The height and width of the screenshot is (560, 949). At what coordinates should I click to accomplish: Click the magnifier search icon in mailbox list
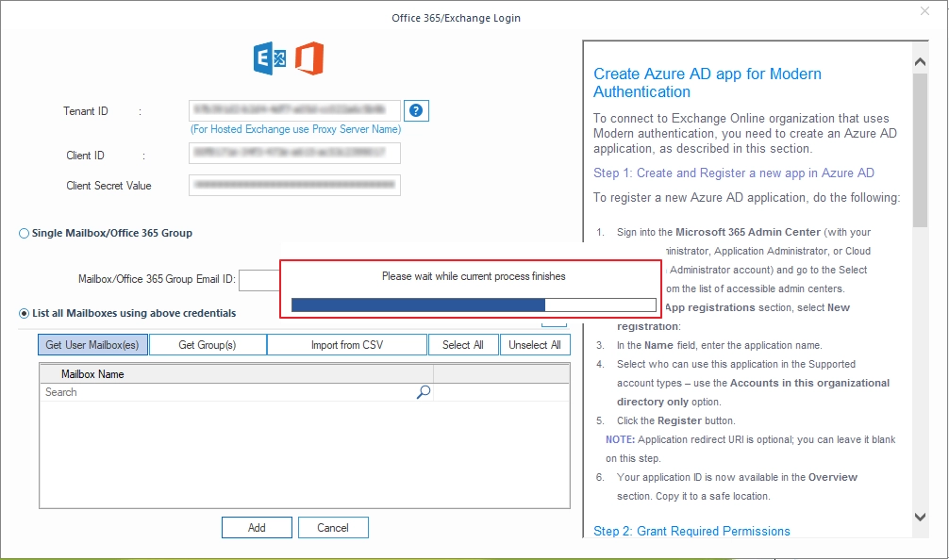click(424, 392)
